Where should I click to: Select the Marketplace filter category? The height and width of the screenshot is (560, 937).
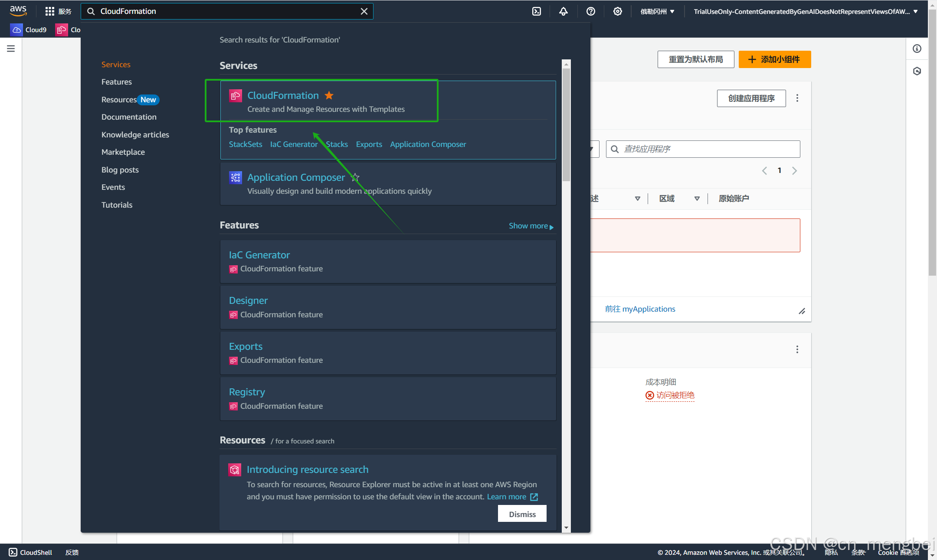tap(123, 152)
